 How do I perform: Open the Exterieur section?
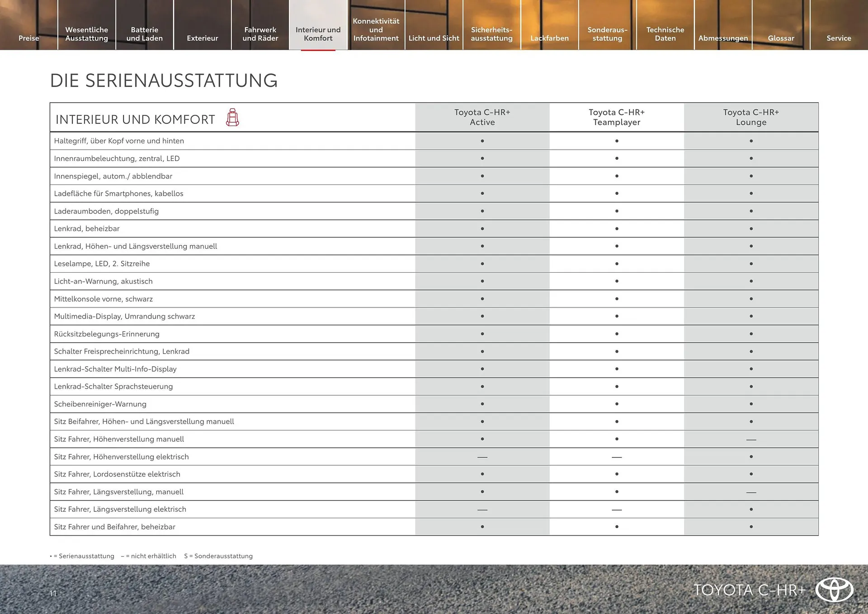(202, 38)
